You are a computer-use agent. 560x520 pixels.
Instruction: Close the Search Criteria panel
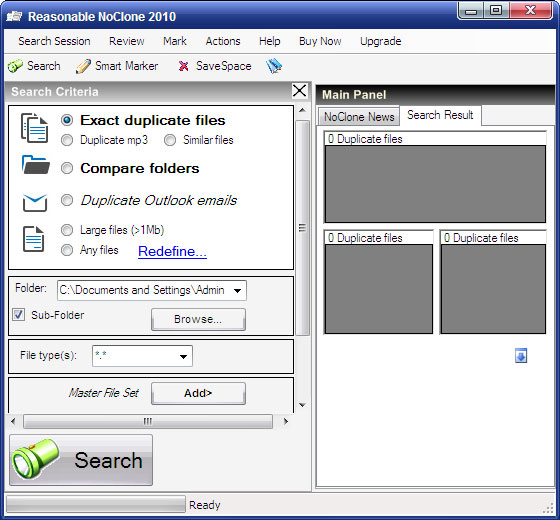tap(300, 91)
